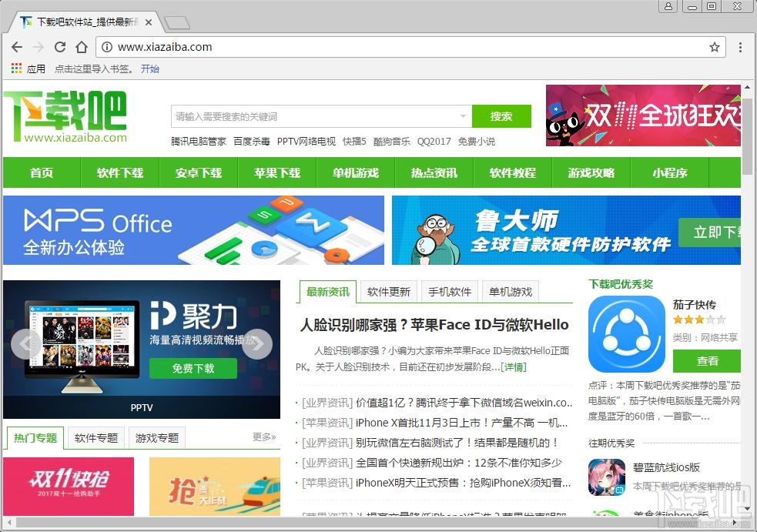757x532 pixels.
Task: Open the 双11快抢 topic thumbnail
Action: coord(69,487)
